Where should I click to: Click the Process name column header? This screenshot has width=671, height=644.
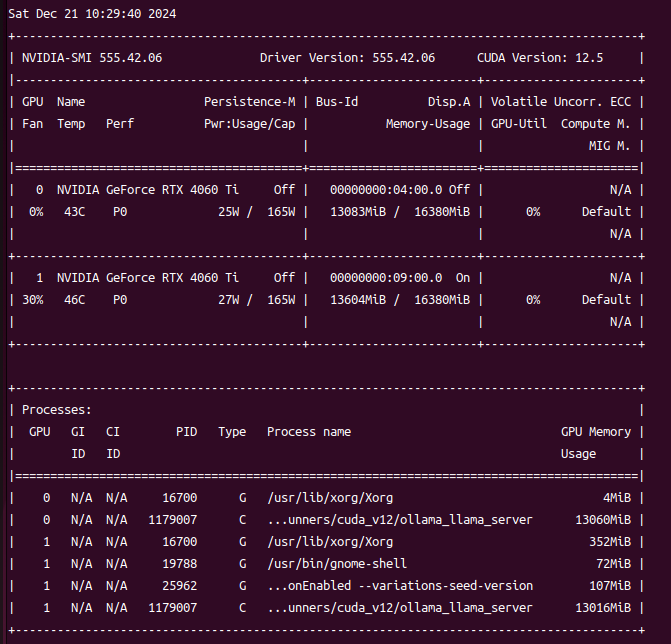tap(308, 432)
